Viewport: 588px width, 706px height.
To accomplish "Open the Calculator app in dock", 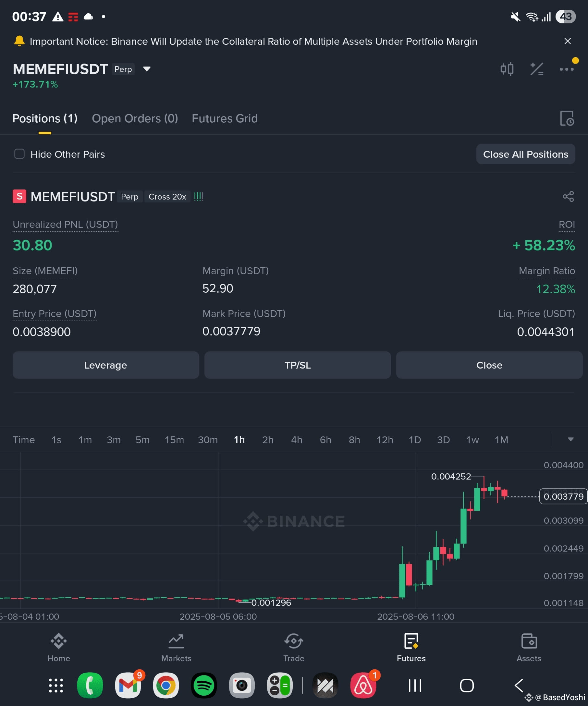I will (280, 686).
